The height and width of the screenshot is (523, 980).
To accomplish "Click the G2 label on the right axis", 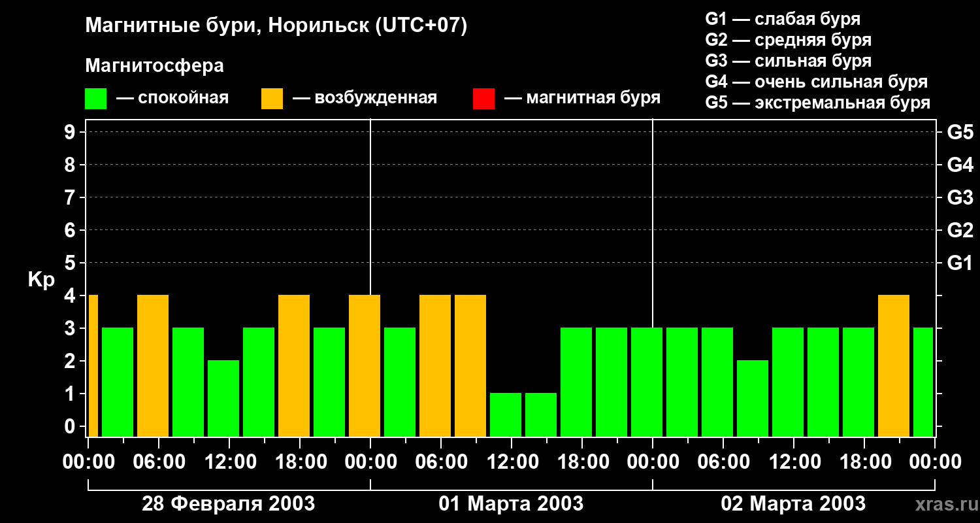I will 960,230.
